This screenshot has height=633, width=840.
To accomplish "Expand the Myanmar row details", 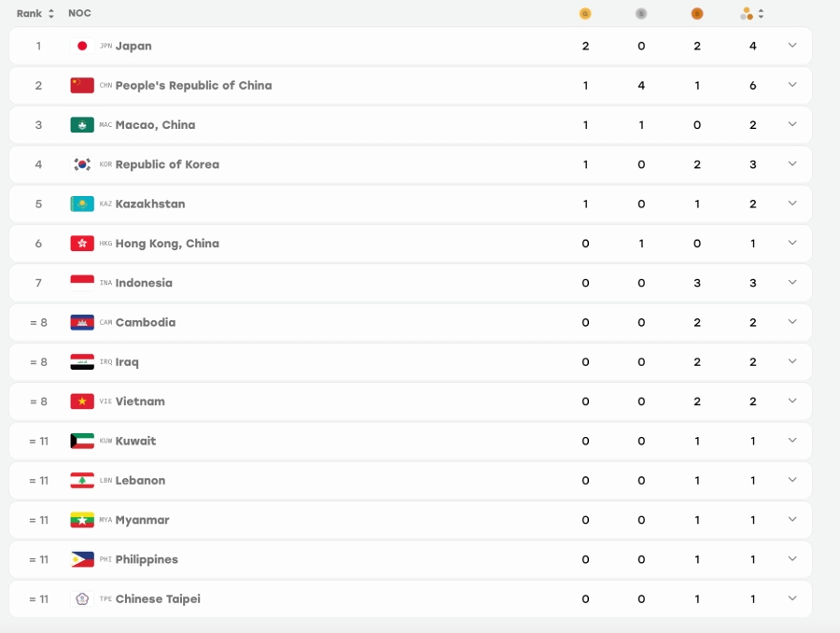I will [x=792, y=519].
